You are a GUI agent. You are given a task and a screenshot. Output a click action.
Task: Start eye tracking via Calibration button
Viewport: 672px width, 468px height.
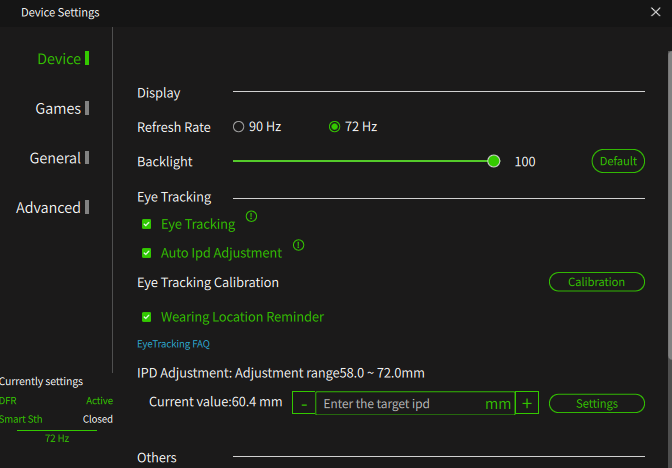click(597, 282)
